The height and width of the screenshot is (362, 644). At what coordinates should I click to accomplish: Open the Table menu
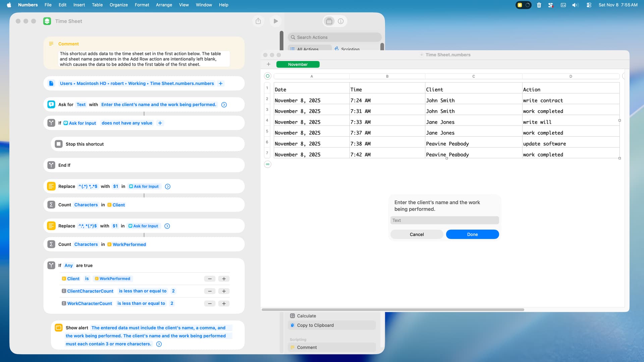click(x=97, y=5)
